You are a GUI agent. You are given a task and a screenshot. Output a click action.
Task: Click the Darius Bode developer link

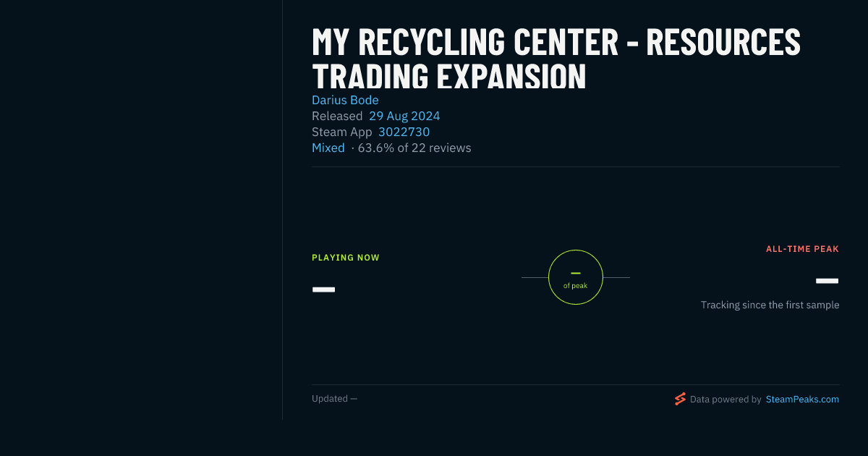coord(345,100)
